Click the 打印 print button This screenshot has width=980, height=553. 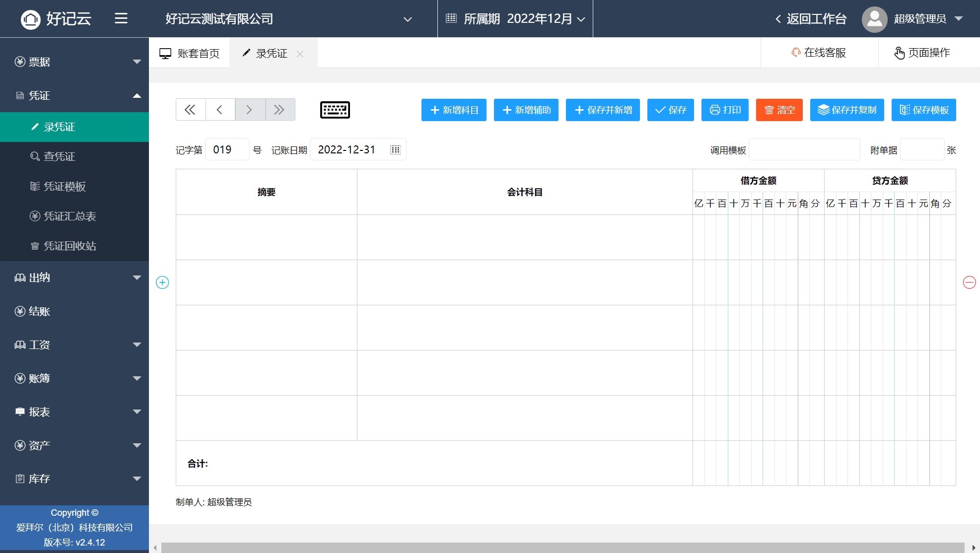(725, 110)
